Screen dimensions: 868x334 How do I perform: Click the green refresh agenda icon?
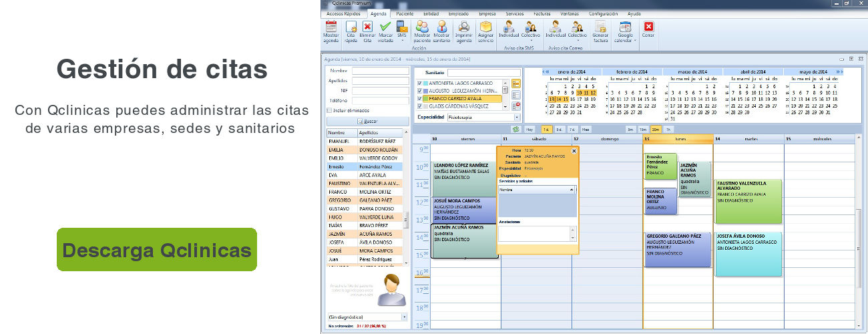click(x=515, y=129)
